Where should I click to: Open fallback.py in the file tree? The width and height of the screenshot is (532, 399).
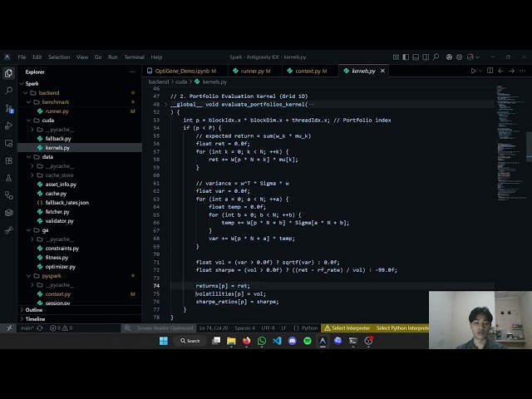[58, 139]
